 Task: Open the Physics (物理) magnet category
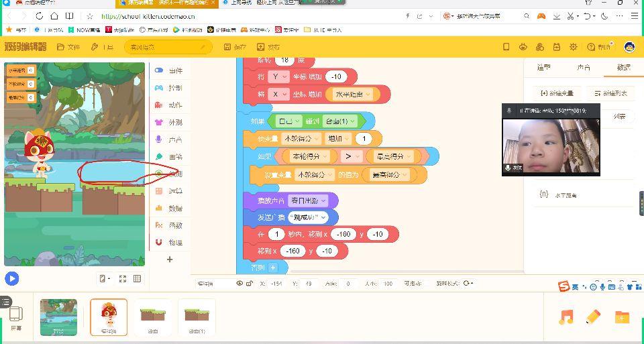(168, 242)
